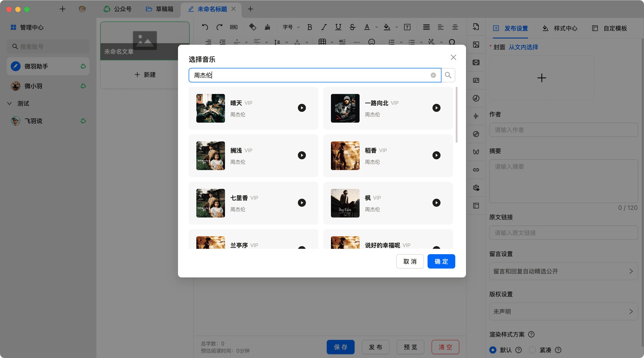Open the 未声明 copyright setting
The width and height of the screenshot is (644, 358).
tap(563, 311)
